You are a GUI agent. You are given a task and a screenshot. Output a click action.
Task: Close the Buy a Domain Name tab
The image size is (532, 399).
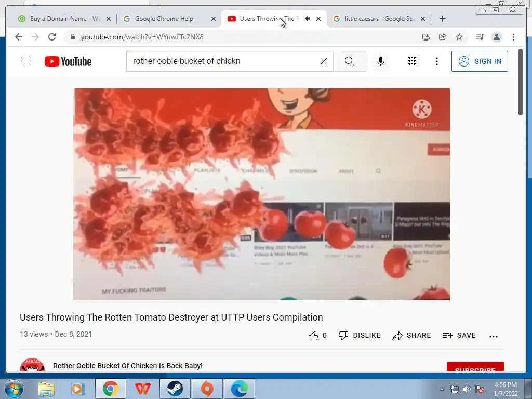click(x=109, y=19)
